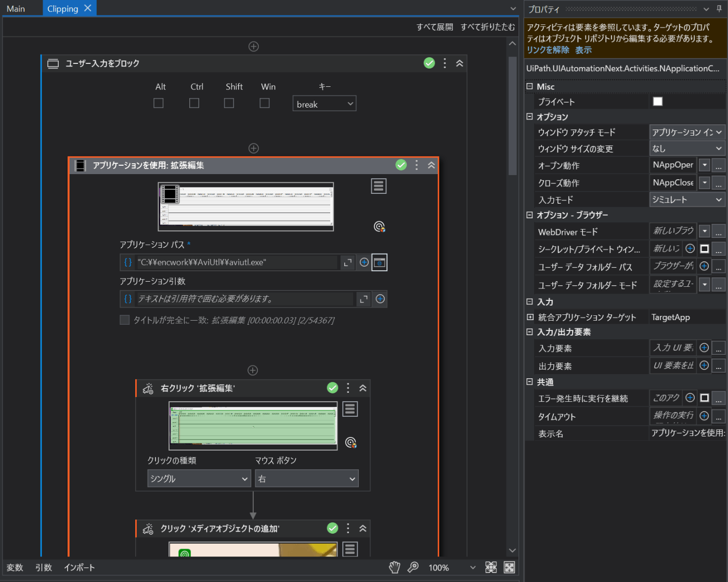Click the designer vertical scrollbar
The image size is (728, 582).
(512, 115)
